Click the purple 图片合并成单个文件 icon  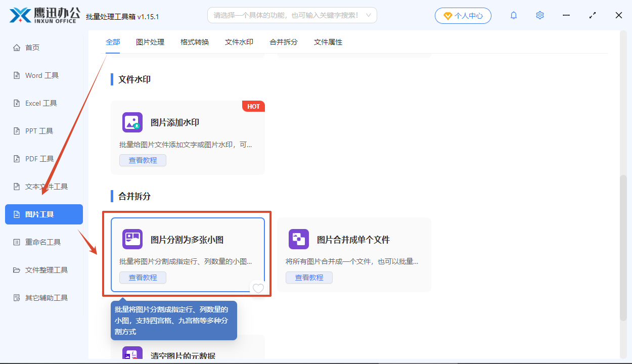point(299,239)
